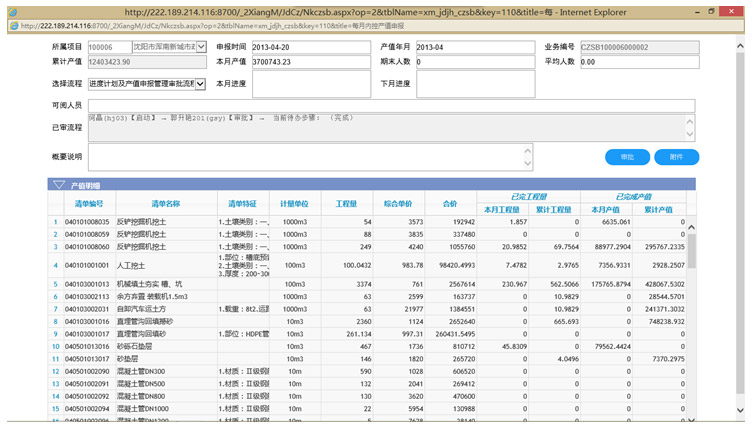This screenshot has width=753, height=432.
Task: Click code 040501002092 in row 14
Action: pyautogui.click(x=87, y=396)
